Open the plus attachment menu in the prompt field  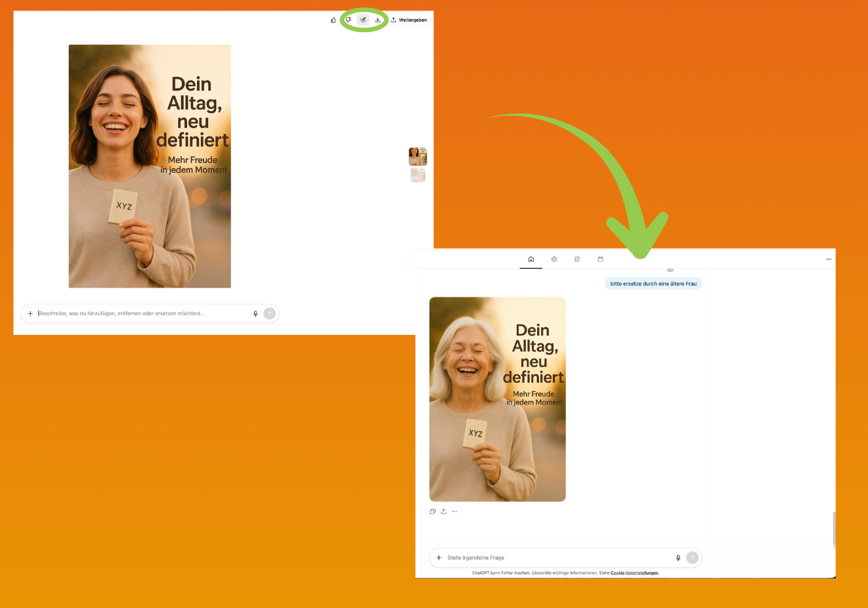pyautogui.click(x=30, y=313)
